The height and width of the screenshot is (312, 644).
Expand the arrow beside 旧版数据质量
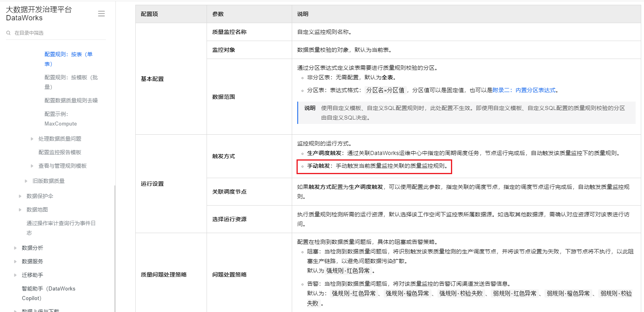pyautogui.click(x=26, y=181)
